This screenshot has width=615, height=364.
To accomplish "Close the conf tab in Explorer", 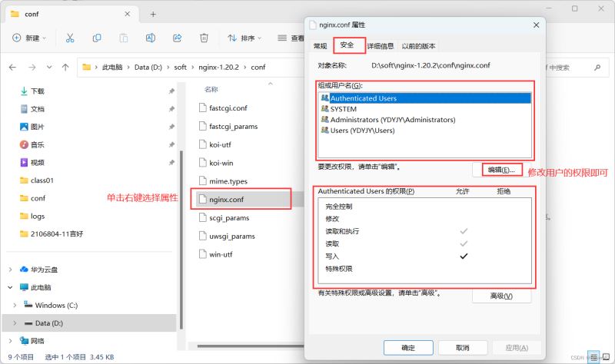I will click(x=128, y=14).
